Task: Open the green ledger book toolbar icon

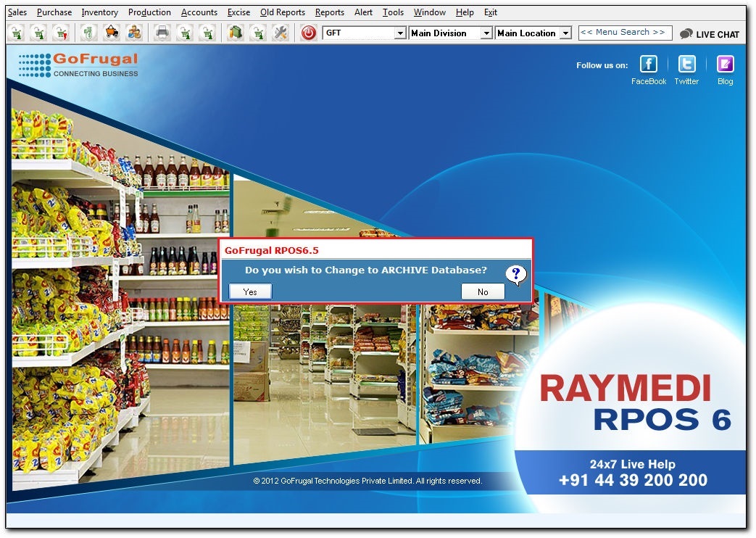Action: pyautogui.click(x=236, y=33)
